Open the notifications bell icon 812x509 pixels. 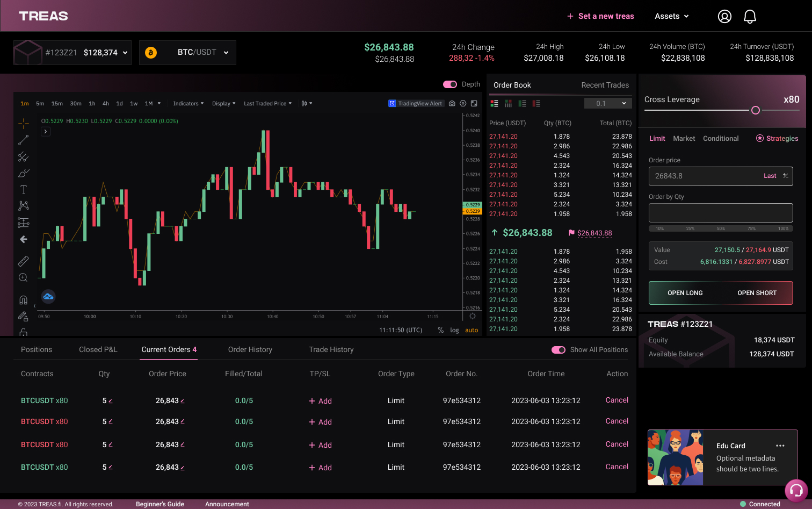[750, 17]
